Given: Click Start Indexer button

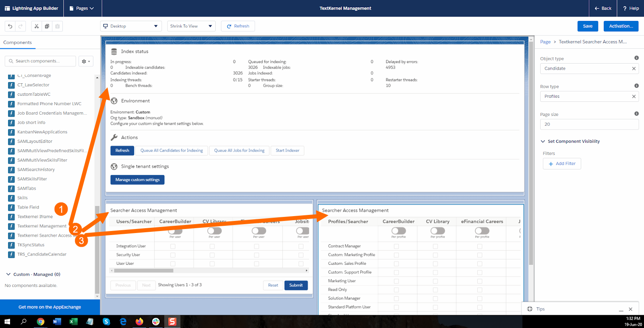Looking at the screenshot, I should click(x=287, y=151).
